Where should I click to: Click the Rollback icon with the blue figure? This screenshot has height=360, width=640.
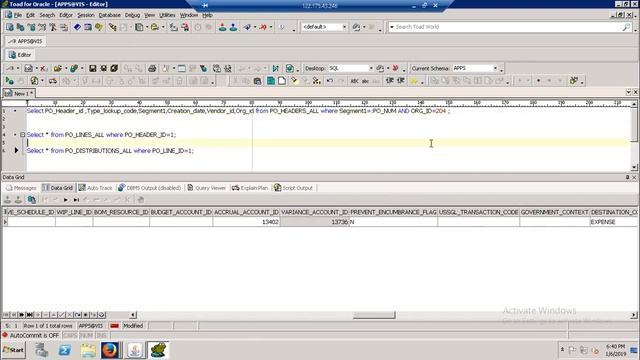tap(233, 27)
